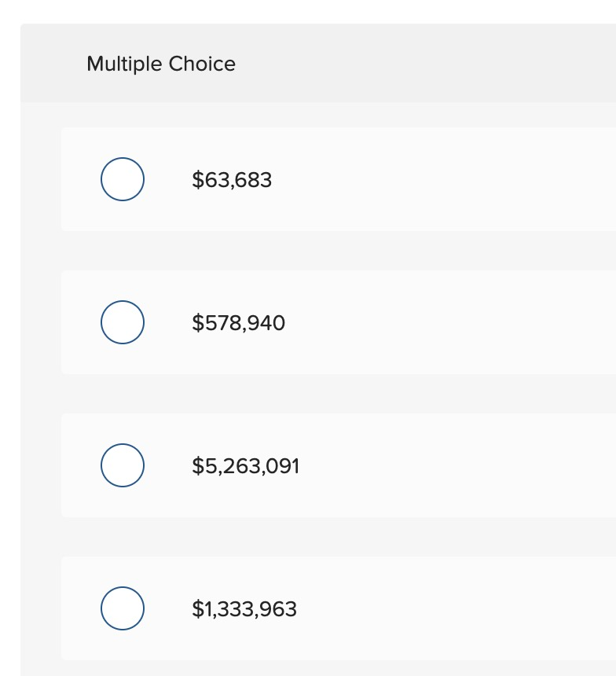Click gray area below the $1,333,963 card
Viewport: 616px width, 676px height.
[314, 668]
